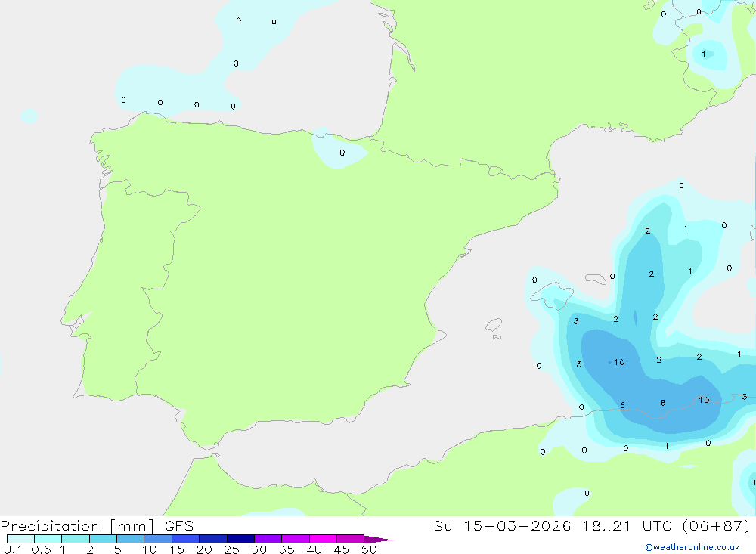Screen dimensions: 756x554
Task: Click the '0' value over northern Spain land
Action: coord(342,153)
